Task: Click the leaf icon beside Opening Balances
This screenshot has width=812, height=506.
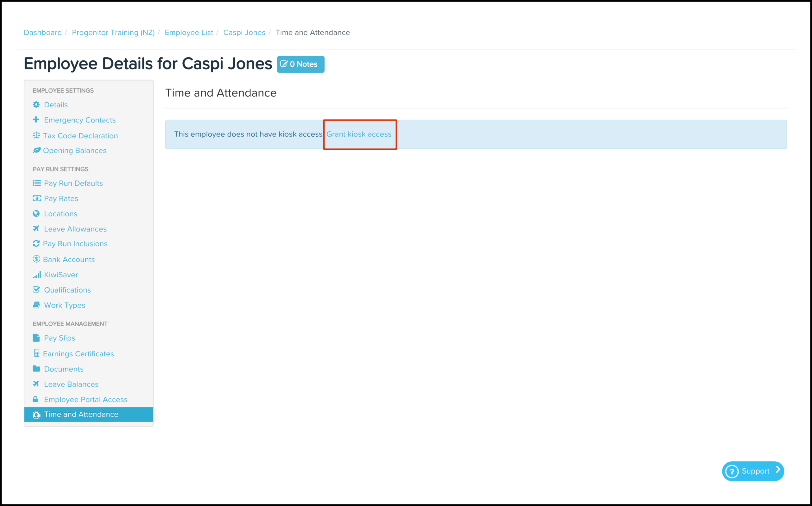Action: click(36, 150)
